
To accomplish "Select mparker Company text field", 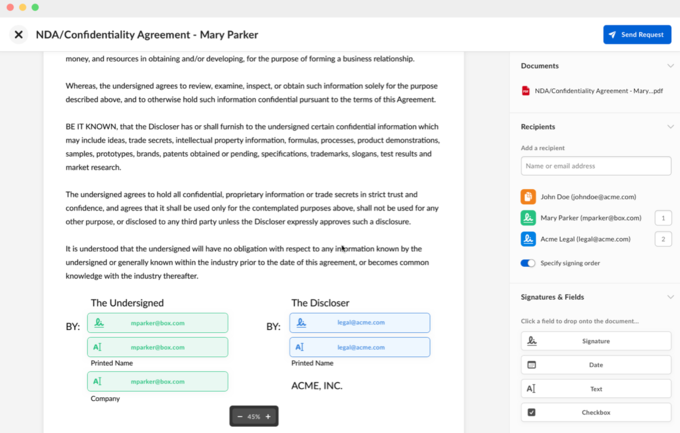I will point(157,381).
